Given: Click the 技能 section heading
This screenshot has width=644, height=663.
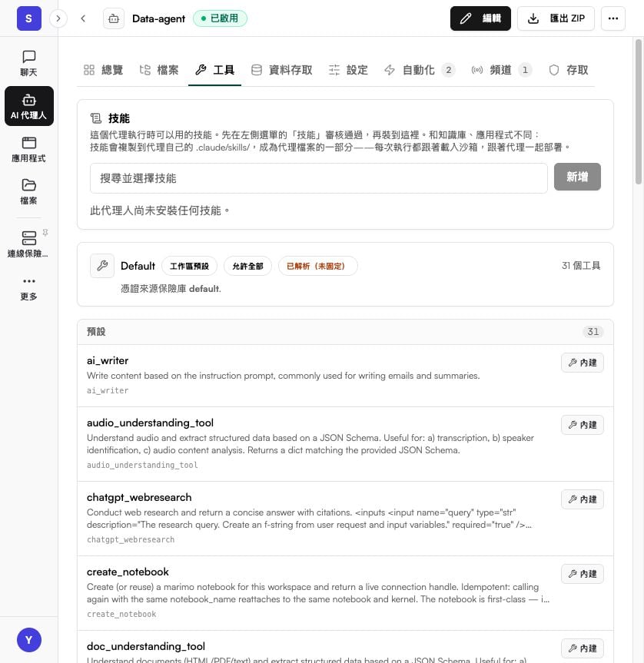Looking at the screenshot, I should point(119,118).
